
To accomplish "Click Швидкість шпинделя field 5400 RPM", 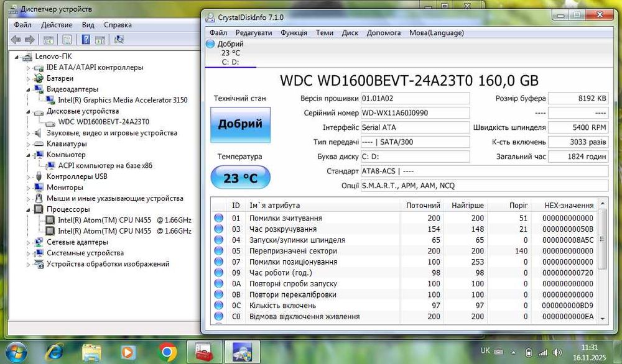I will click(x=578, y=127).
